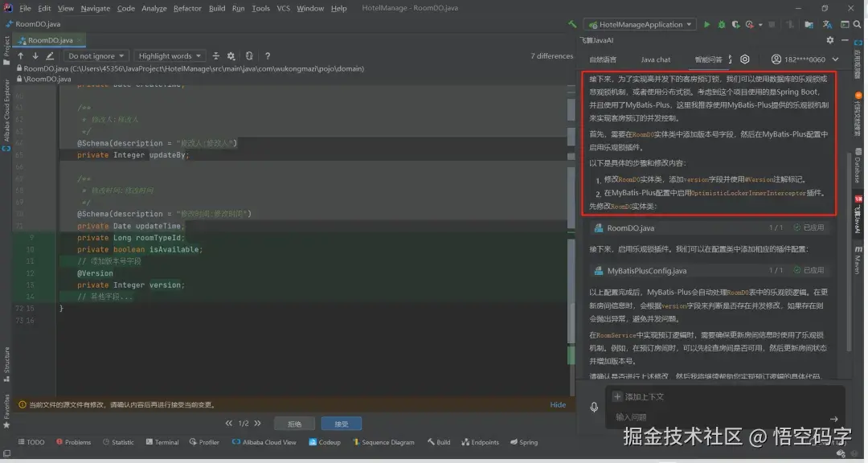Click the Run with Coverage icon
868x463 pixels.
[735, 24]
